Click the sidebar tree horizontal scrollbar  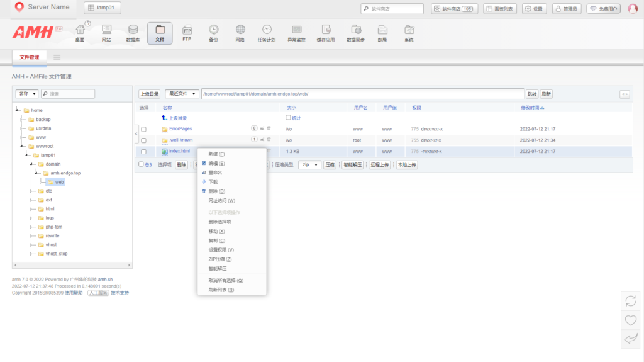pos(72,265)
